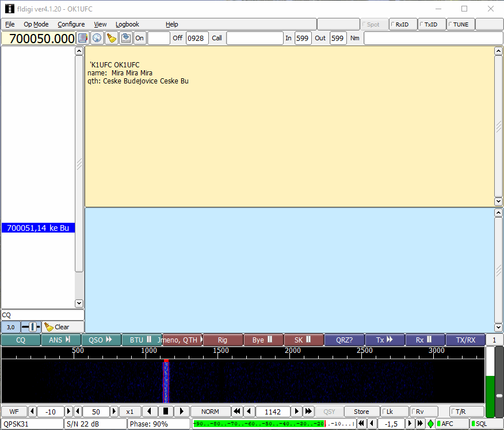The width and height of the screenshot is (504, 430).
Task: Open the Configure menu
Action: click(71, 24)
